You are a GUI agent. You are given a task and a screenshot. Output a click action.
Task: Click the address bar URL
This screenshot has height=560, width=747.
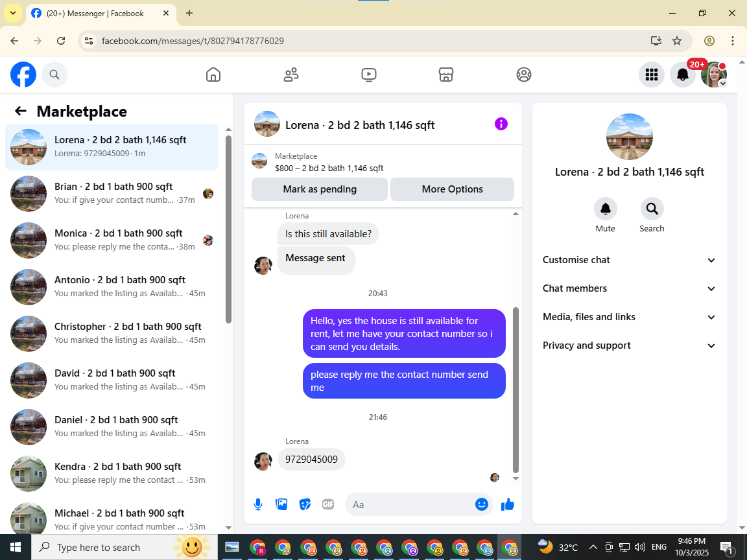(x=193, y=41)
